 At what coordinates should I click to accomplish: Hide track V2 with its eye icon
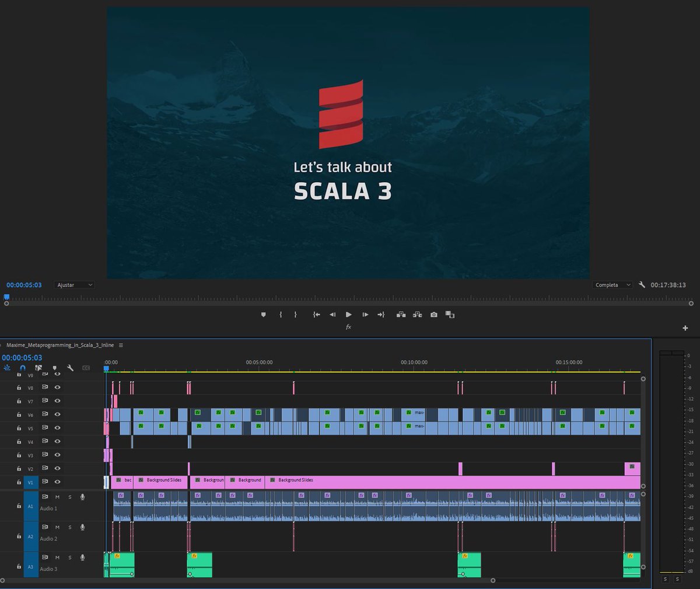pyautogui.click(x=57, y=468)
